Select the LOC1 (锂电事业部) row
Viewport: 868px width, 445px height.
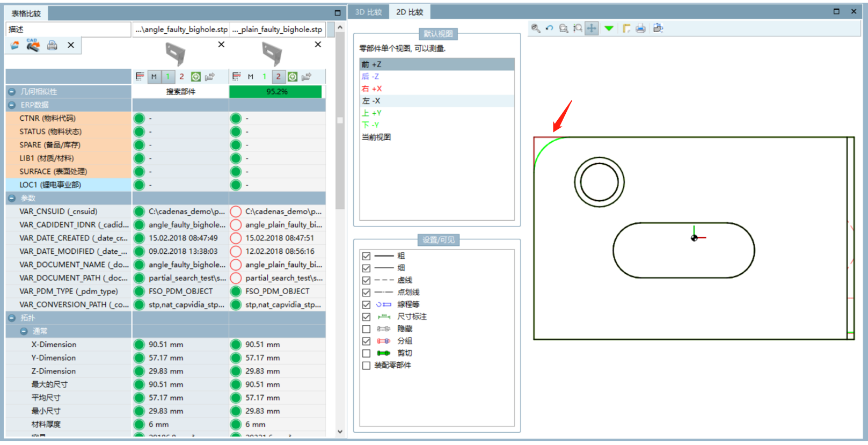(x=68, y=185)
